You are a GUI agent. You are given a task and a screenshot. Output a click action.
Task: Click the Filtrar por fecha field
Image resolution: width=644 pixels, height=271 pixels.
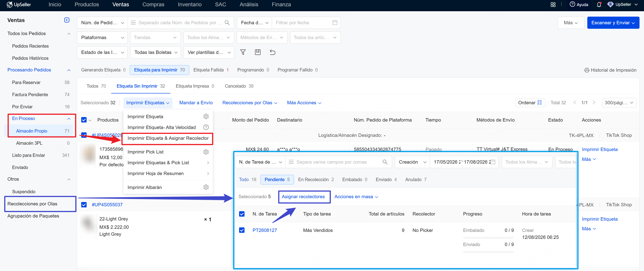(306, 23)
